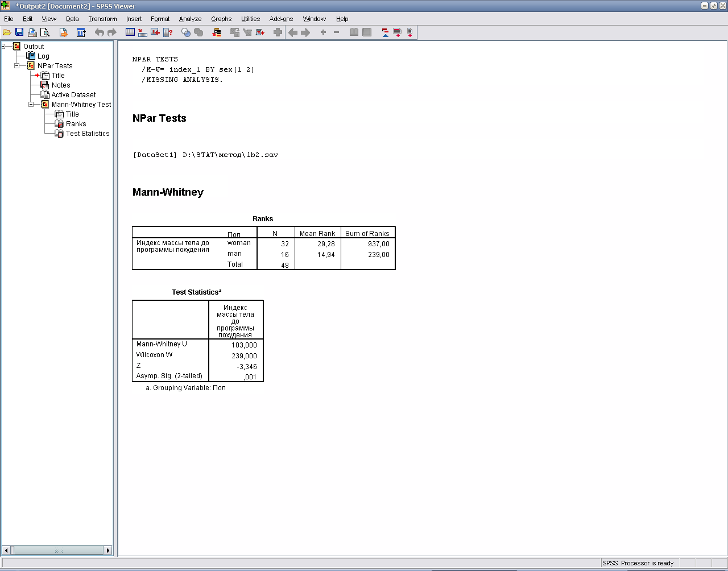Select the Active Dataset outline item
728x571 pixels.
[x=73, y=95]
